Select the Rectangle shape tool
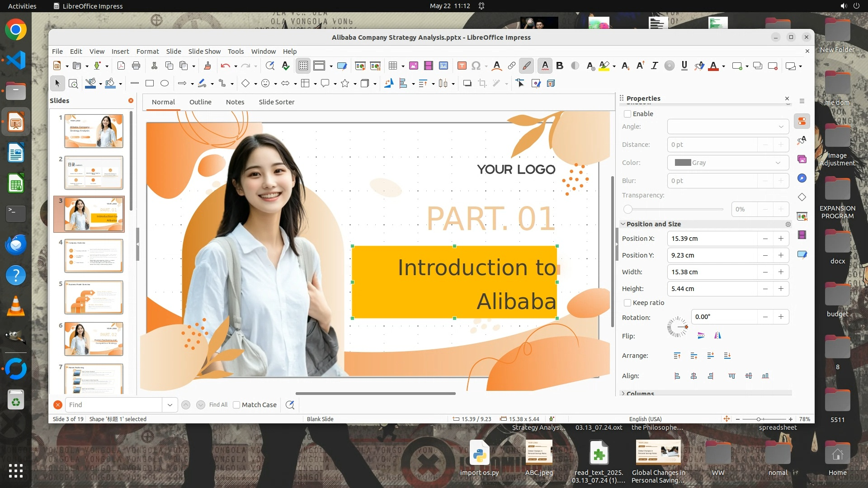Image resolution: width=868 pixels, height=488 pixels. tap(150, 83)
